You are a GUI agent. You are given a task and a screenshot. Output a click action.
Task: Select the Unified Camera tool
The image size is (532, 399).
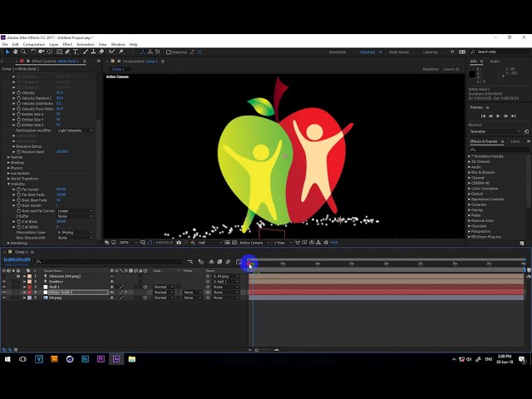coord(42,52)
